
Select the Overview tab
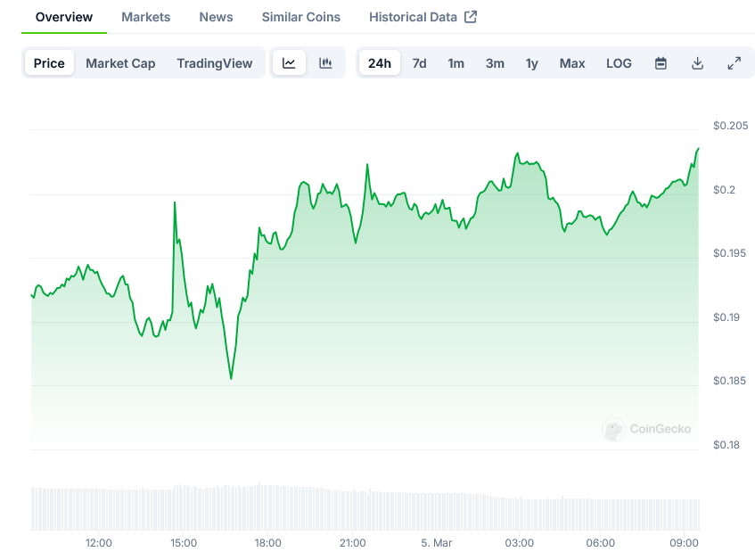(64, 17)
